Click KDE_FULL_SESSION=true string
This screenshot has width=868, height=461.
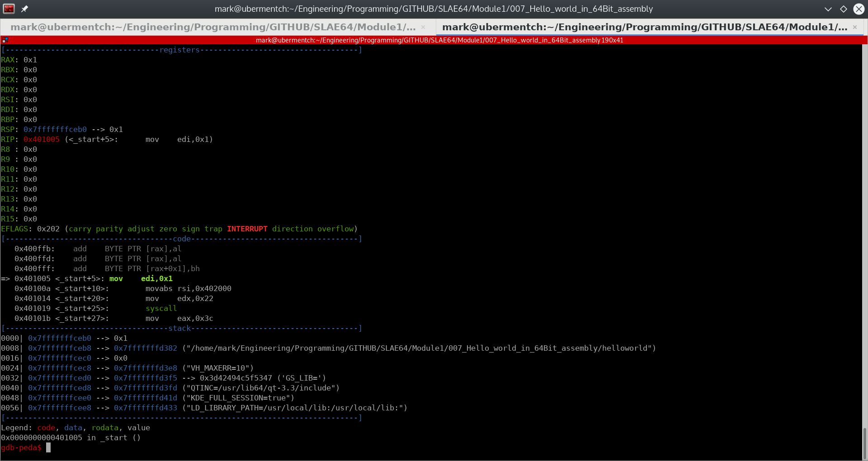point(238,398)
